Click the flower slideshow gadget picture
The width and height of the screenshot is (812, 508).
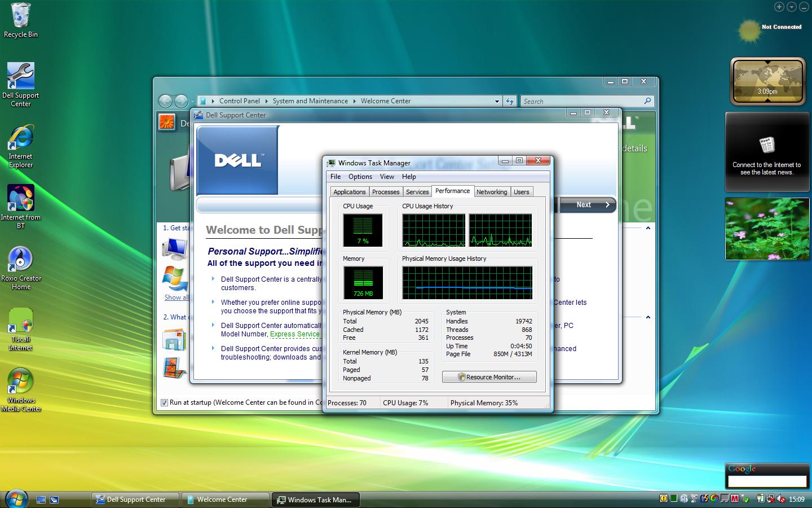767,229
